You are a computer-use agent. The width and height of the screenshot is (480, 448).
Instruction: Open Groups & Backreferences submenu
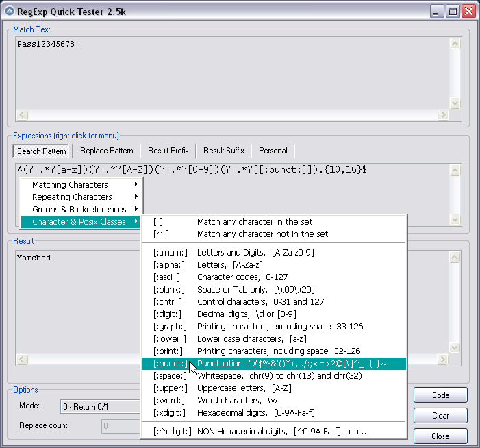pos(81,209)
